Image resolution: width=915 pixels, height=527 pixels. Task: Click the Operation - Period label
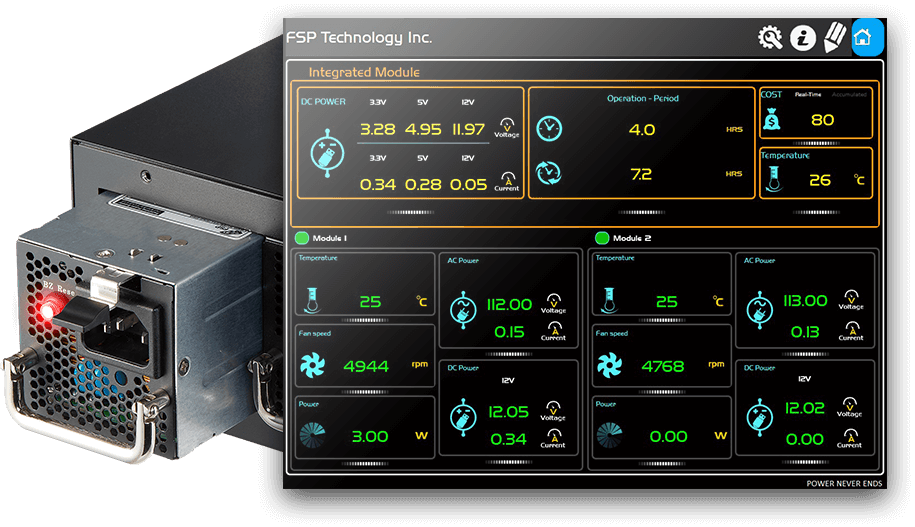tap(642, 98)
